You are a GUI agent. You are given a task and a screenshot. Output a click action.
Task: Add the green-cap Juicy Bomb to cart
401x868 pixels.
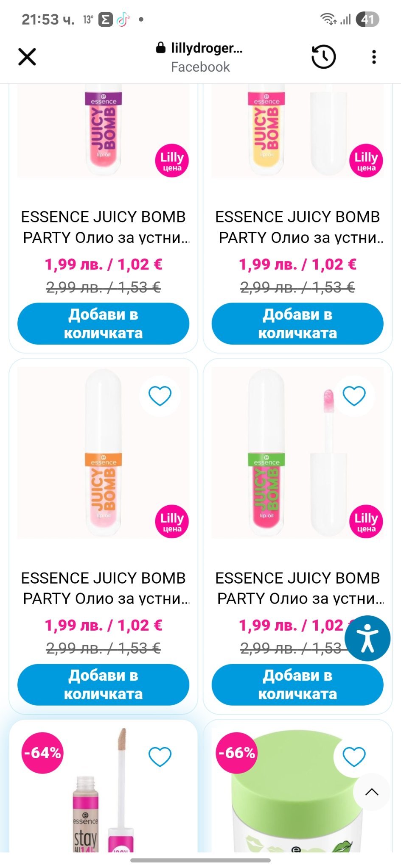pos(297,684)
